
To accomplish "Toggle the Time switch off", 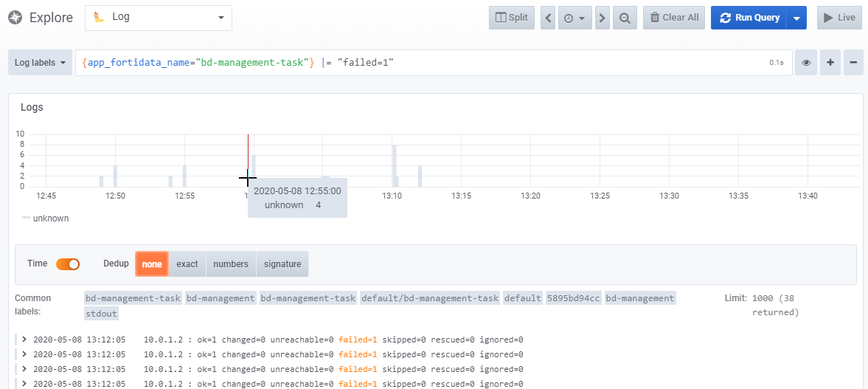I will [67, 264].
